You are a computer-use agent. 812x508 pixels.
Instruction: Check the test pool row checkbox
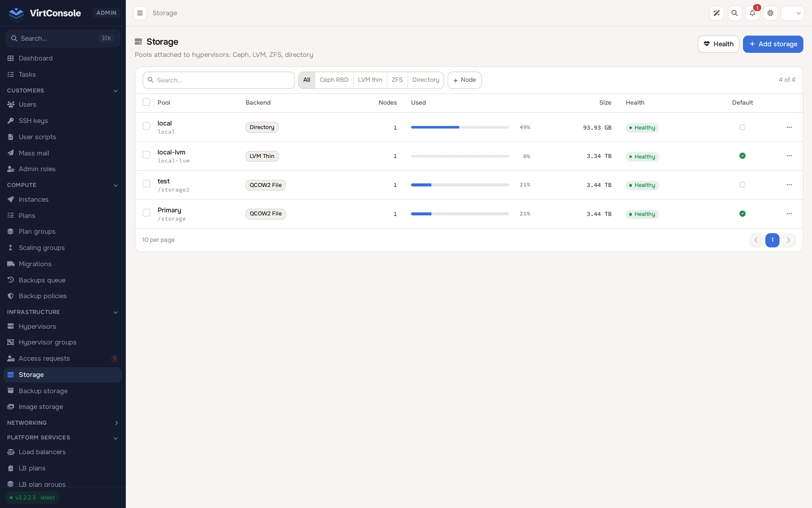coord(146,184)
